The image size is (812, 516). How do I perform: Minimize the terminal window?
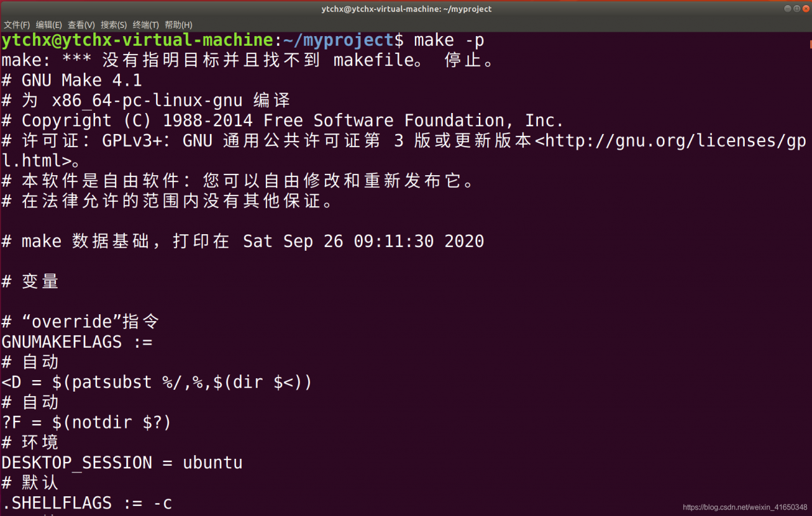(x=787, y=9)
